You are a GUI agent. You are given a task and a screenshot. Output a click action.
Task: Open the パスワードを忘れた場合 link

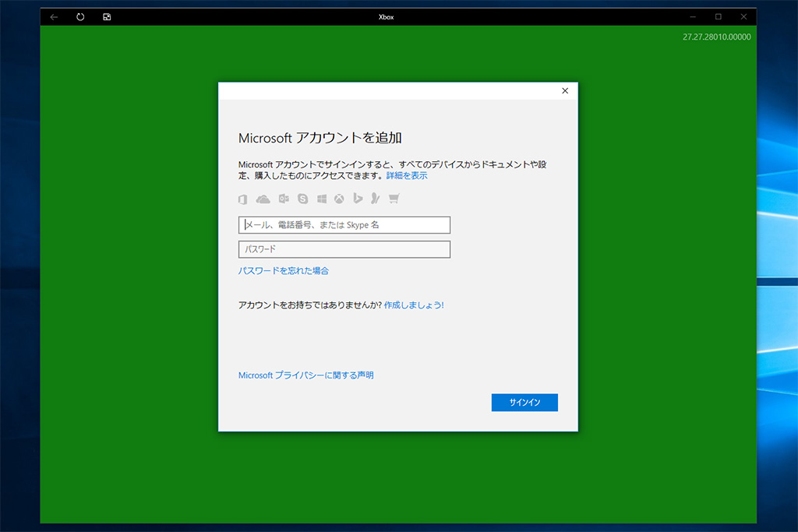pos(284,270)
